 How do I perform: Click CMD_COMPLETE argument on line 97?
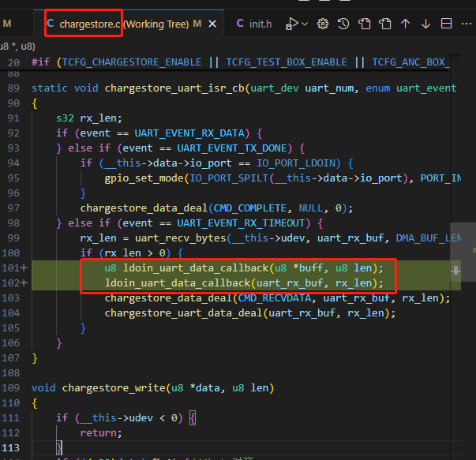coord(249,208)
